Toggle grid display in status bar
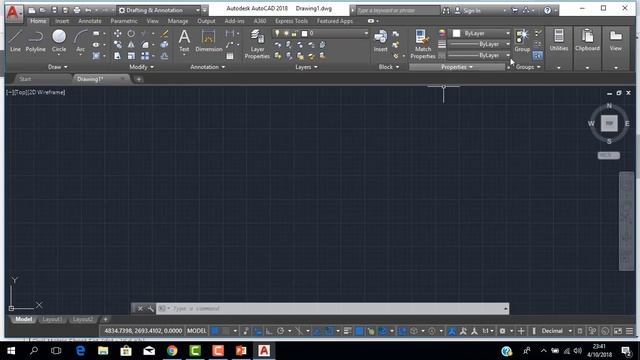Image resolution: width=640 pixels, height=360 pixels. (x=215, y=331)
